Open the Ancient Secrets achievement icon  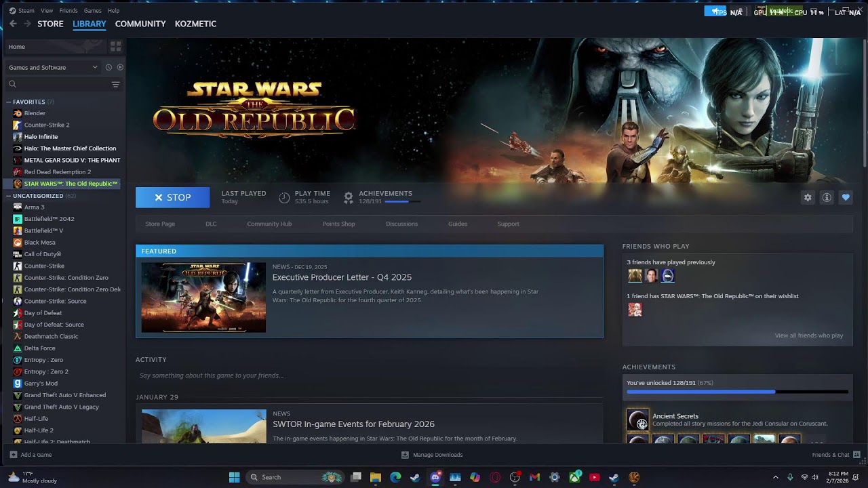coord(637,420)
